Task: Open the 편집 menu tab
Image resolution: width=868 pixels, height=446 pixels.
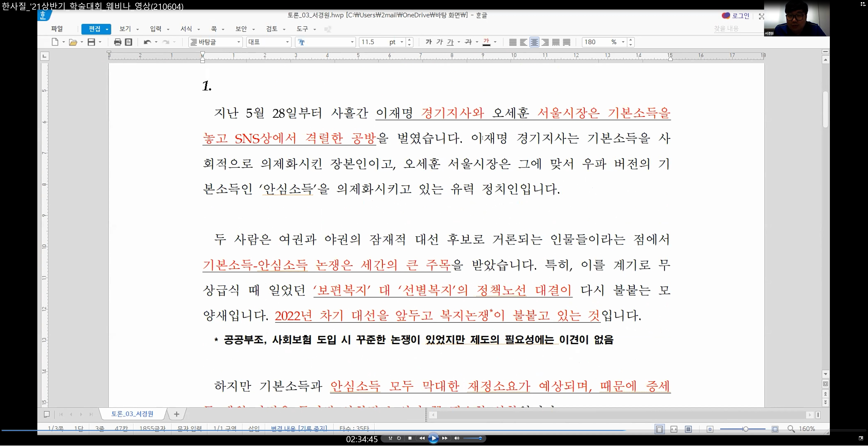Action: click(x=96, y=29)
